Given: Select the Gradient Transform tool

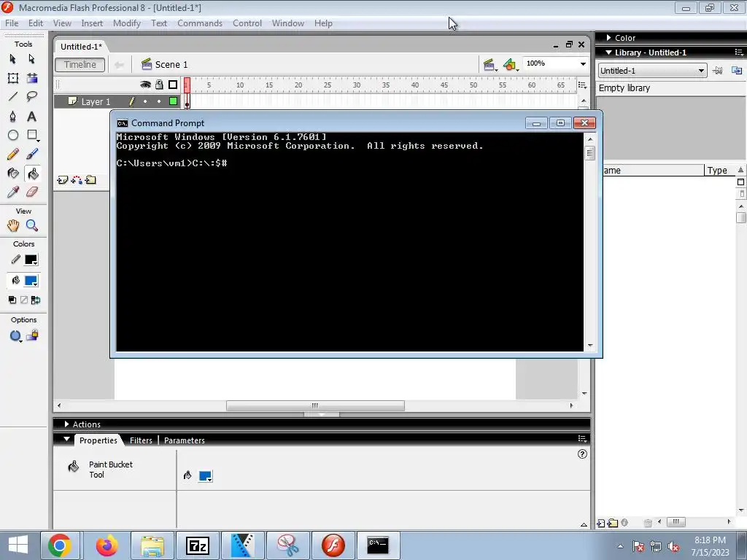Looking at the screenshot, I should pyautogui.click(x=32, y=78).
